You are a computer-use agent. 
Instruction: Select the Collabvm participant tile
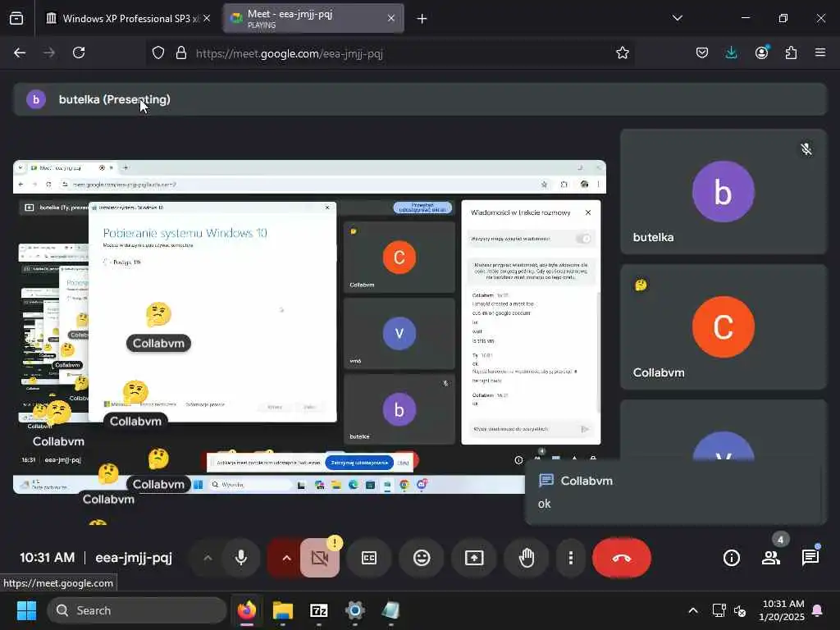[724, 326]
